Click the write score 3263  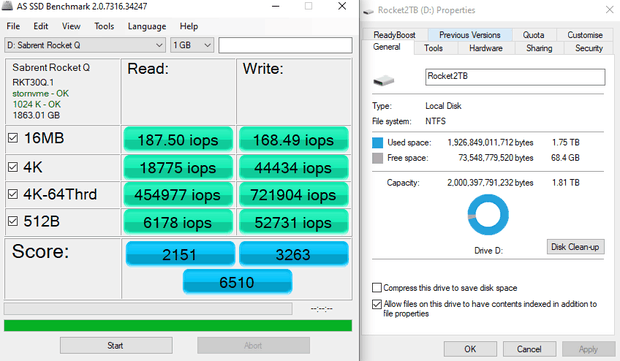[293, 253]
